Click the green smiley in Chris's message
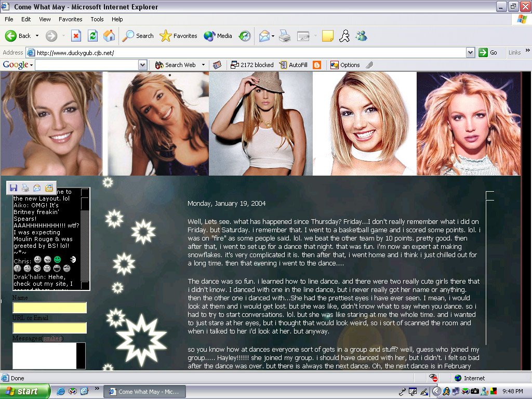532x399 pixels. click(x=57, y=260)
